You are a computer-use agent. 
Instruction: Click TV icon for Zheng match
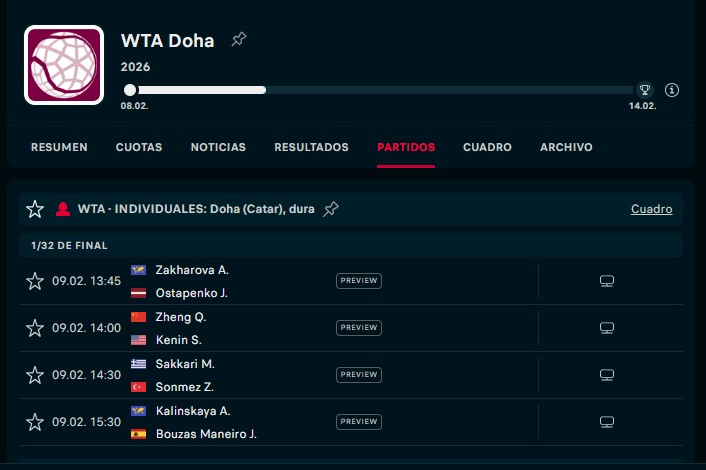pyautogui.click(x=606, y=328)
